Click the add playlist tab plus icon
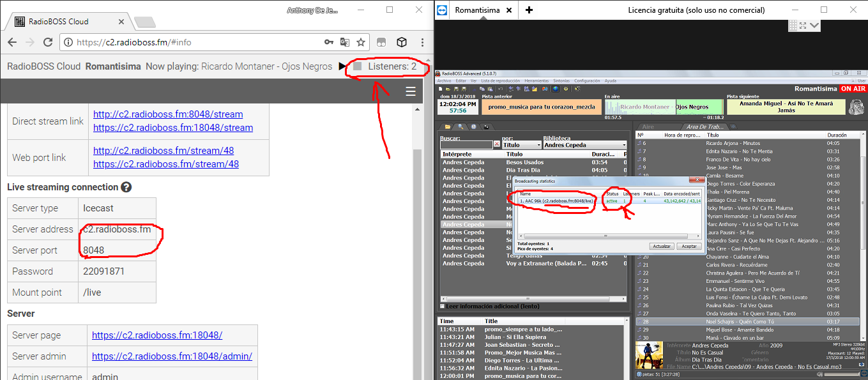The height and width of the screenshot is (380, 868). point(733,126)
